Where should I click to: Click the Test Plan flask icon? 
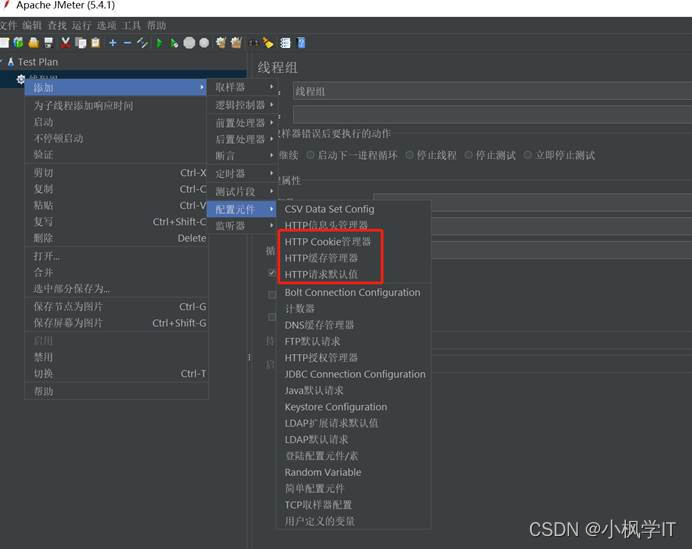pyautogui.click(x=11, y=62)
